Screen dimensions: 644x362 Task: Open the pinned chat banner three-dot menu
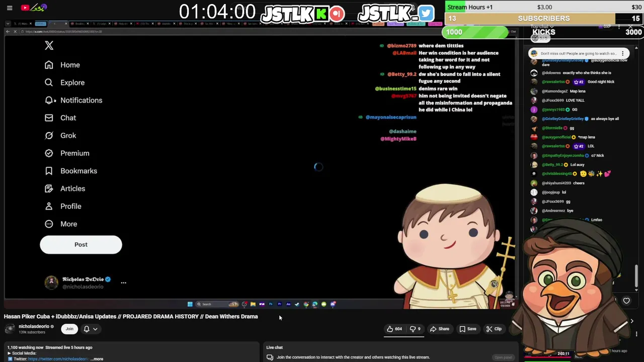click(x=622, y=53)
